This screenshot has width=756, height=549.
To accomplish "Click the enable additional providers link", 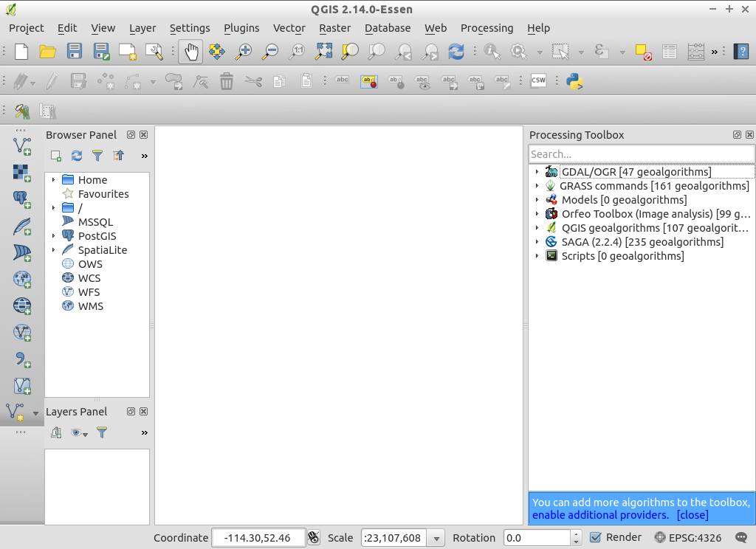I will (x=600, y=515).
